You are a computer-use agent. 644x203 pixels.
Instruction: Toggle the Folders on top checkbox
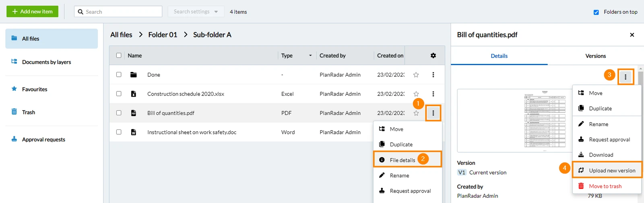(x=596, y=12)
